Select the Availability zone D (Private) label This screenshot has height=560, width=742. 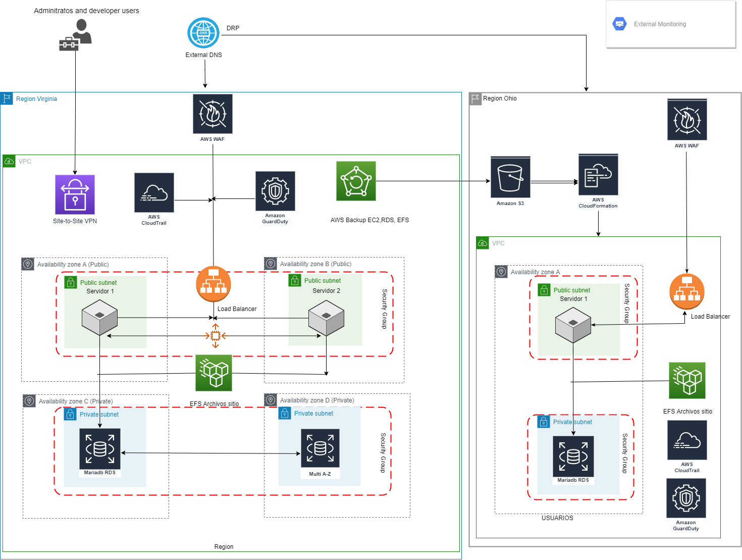pyautogui.click(x=317, y=400)
